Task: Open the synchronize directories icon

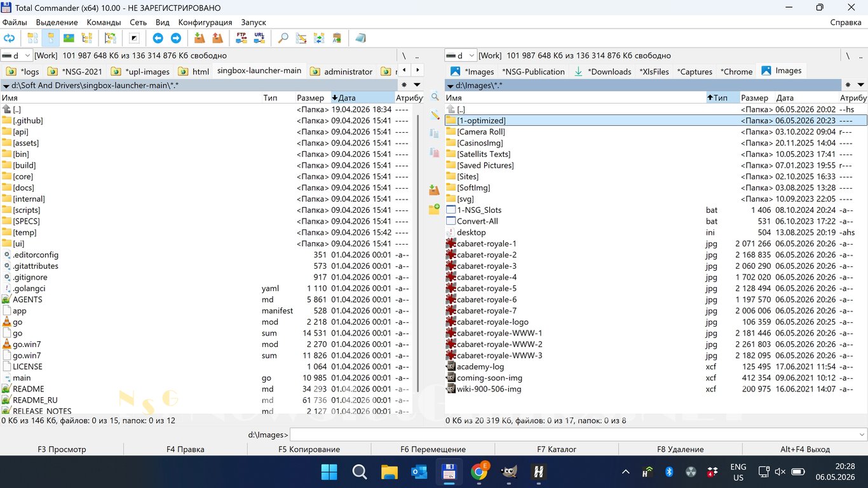Action: click(x=319, y=38)
